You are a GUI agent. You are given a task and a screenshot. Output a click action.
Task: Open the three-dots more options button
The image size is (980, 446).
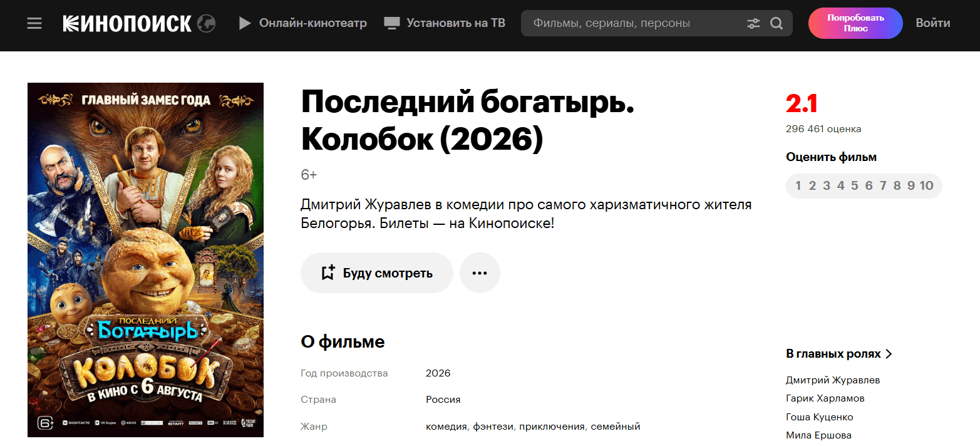tap(480, 273)
